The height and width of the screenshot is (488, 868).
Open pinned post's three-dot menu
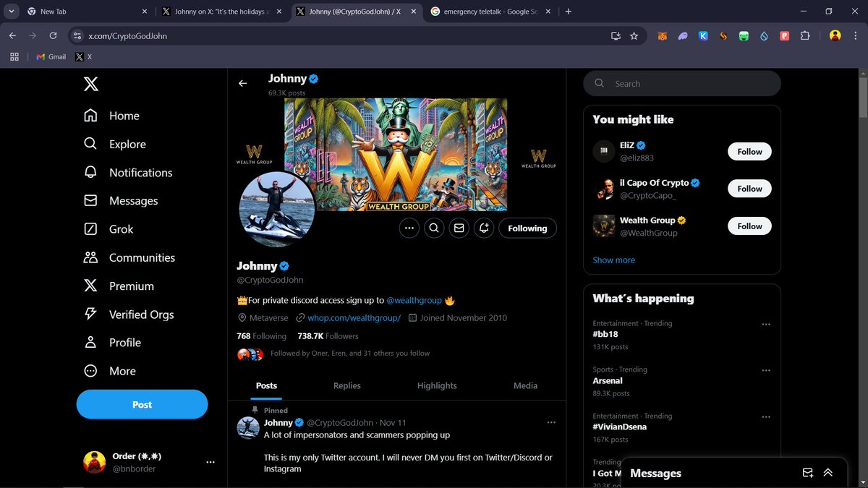(x=551, y=422)
